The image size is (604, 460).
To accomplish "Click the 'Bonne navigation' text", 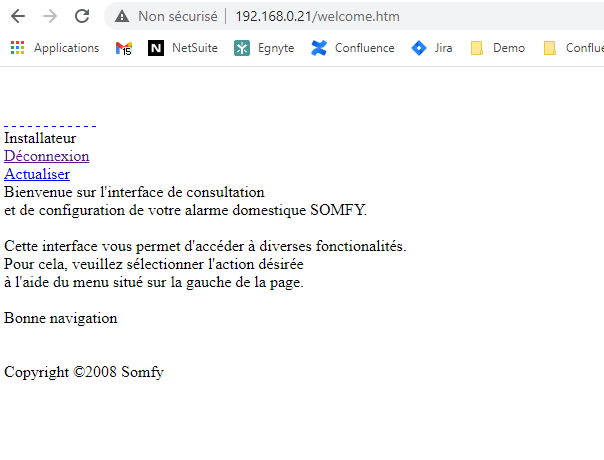I will [x=60, y=318].
